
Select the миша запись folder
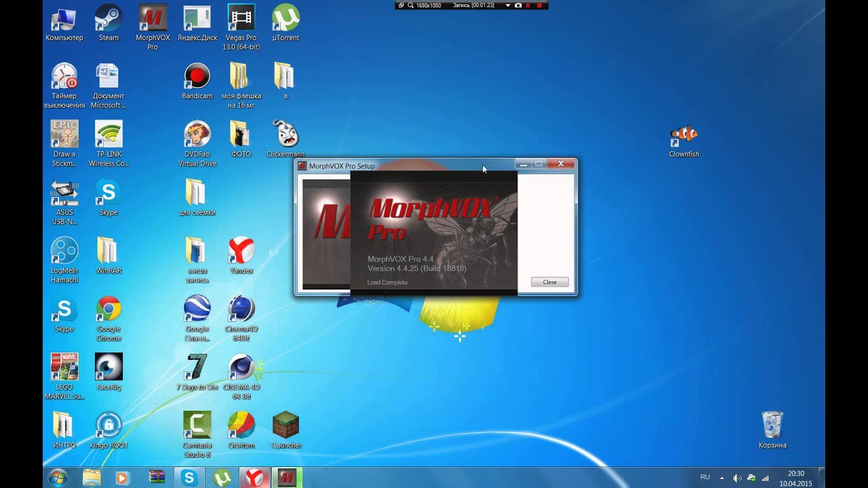click(x=197, y=260)
